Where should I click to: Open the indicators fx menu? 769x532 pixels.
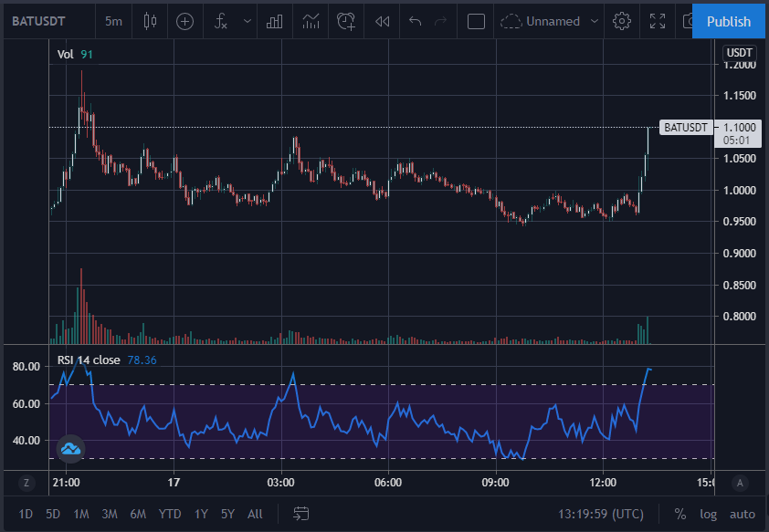point(221,21)
